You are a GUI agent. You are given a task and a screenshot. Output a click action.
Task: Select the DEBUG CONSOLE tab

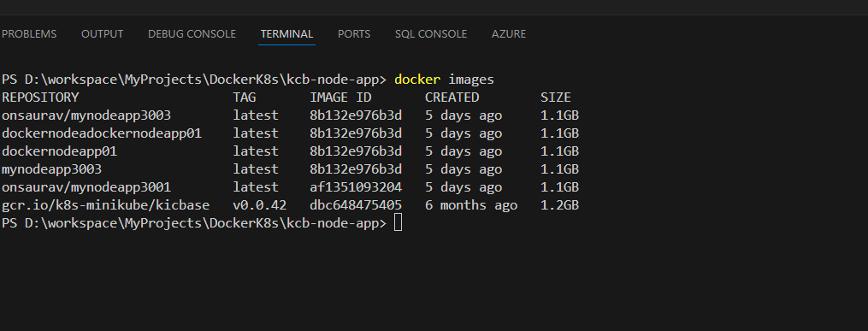[x=192, y=33]
